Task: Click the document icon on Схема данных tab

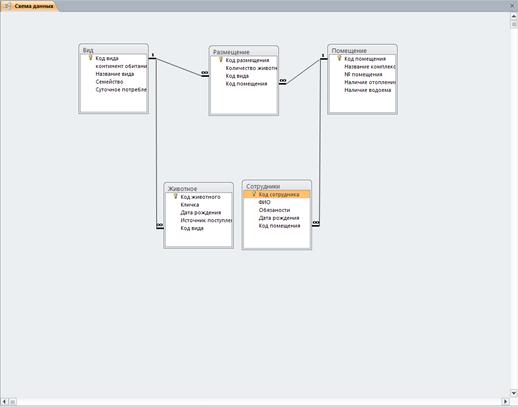Action: point(7,6)
